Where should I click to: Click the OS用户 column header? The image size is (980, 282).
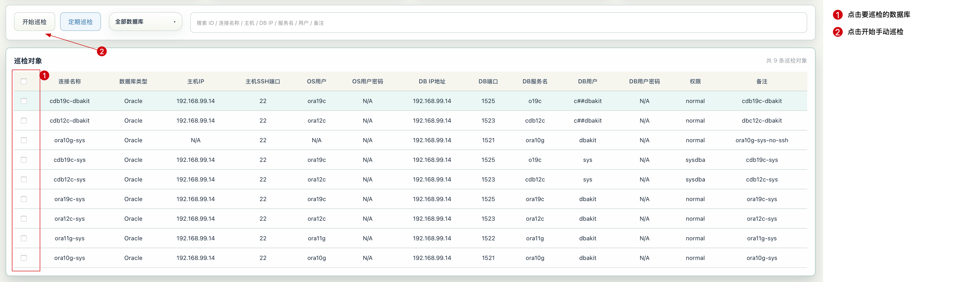pos(316,81)
